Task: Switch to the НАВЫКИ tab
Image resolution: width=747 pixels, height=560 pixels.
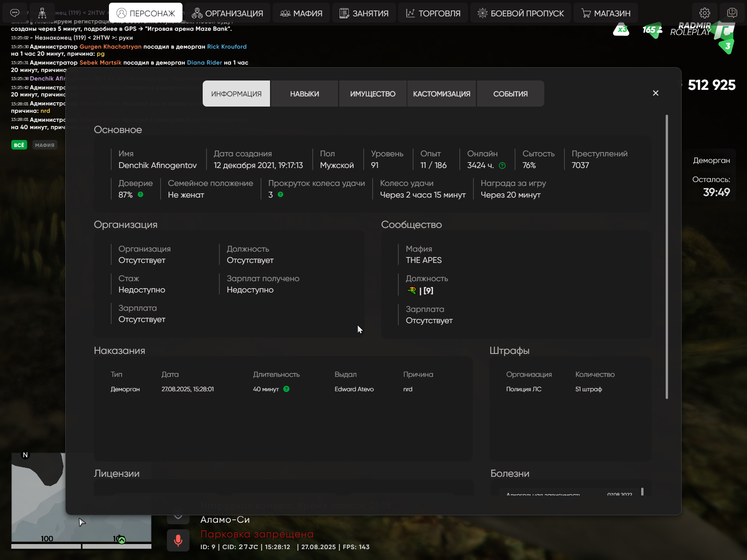Action: [305, 94]
